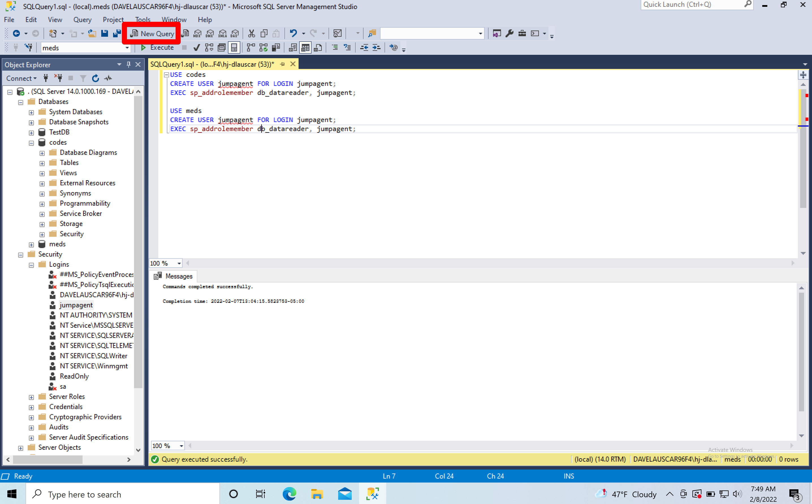Select the ReadOnly login

click(74, 376)
